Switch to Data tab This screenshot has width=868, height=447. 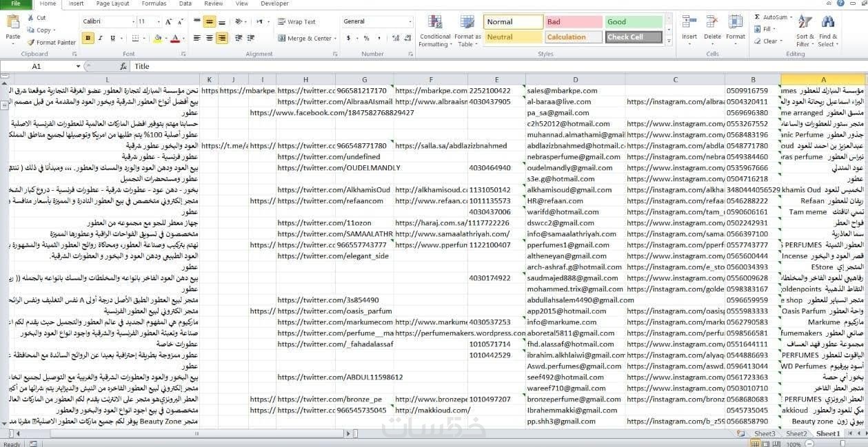[185, 3]
